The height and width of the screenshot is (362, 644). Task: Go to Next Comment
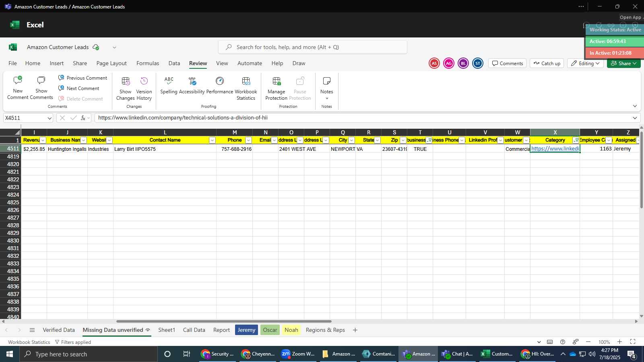[x=78, y=88]
